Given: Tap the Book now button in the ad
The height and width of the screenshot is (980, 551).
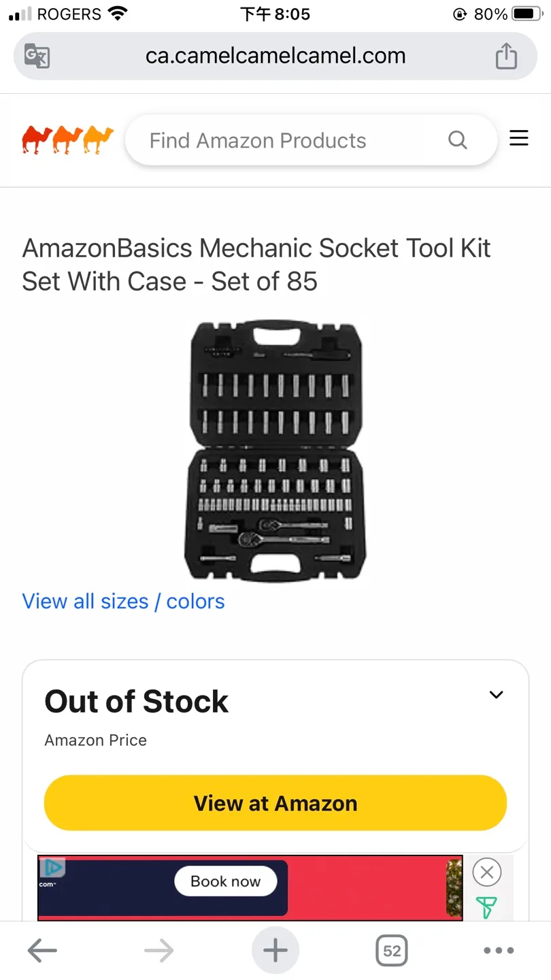Looking at the screenshot, I should 226,881.
